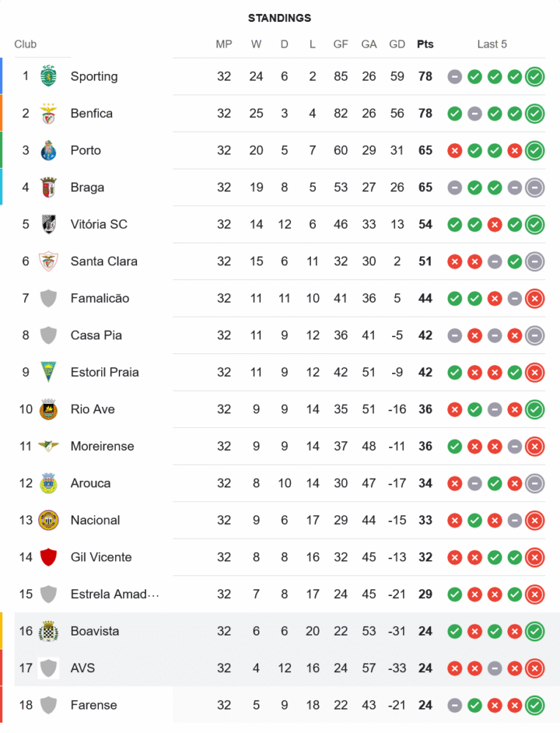Click the Gil Vicente red shield icon
Image resolution: width=560 pixels, height=733 pixels.
pyautogui.click(x=48, y=557)
